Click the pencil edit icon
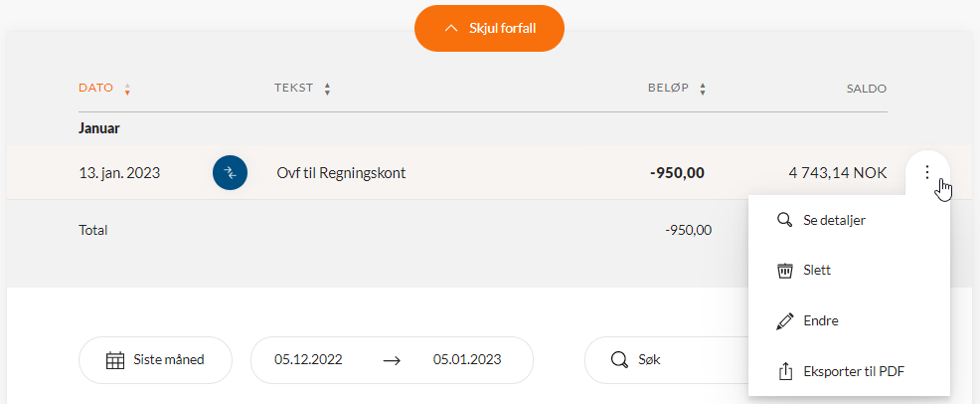980x404 pixels. point(784,321)
